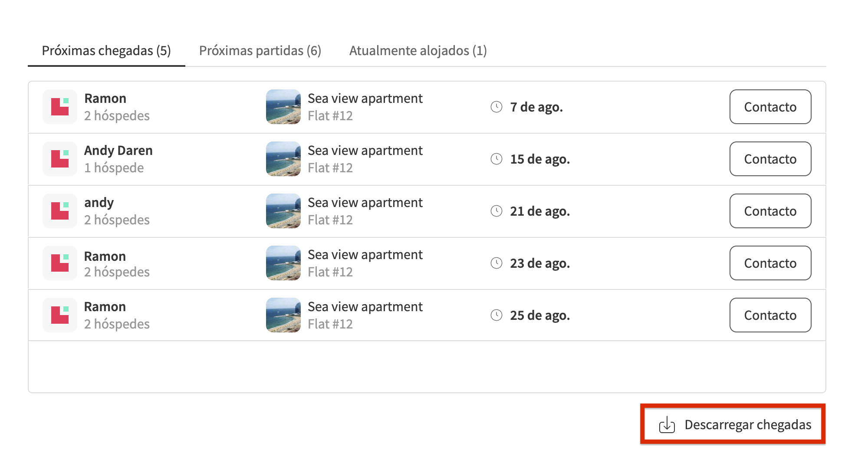Viewport: 868px width, 460px height.
Task: Click the clock icon beside 23 de ago.
Action: [497, 263]
